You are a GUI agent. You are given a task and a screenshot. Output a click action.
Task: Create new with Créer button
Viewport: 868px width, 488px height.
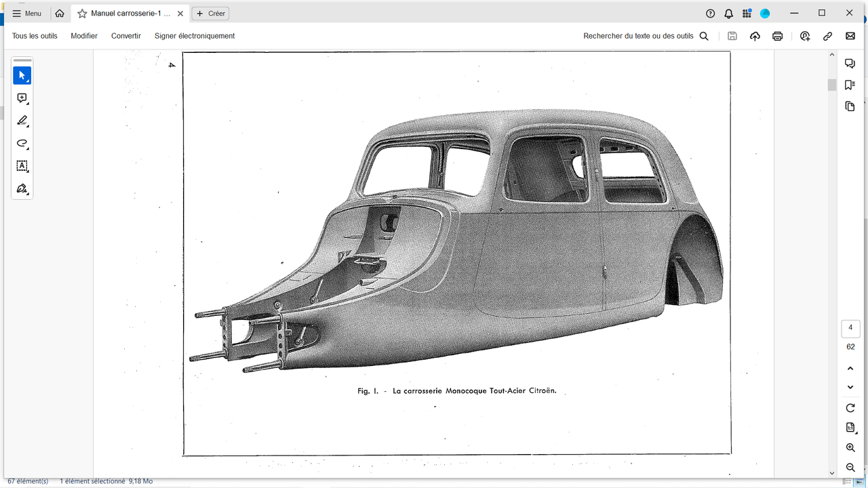pyautogui.click(x=210, y=14)
